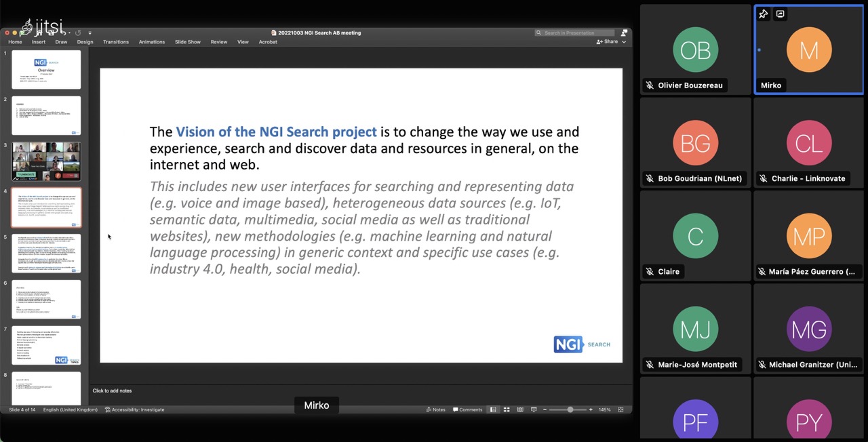Toggle the Comments pane in status bar
Image resolution: width=868 pixels, height=442 pixels.
pos(467,409)
